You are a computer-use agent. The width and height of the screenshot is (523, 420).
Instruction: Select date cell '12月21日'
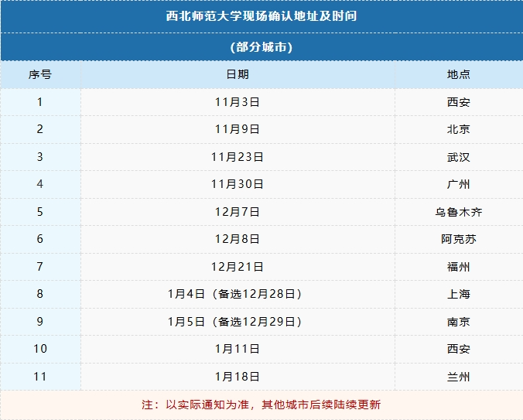pos(238,267)
